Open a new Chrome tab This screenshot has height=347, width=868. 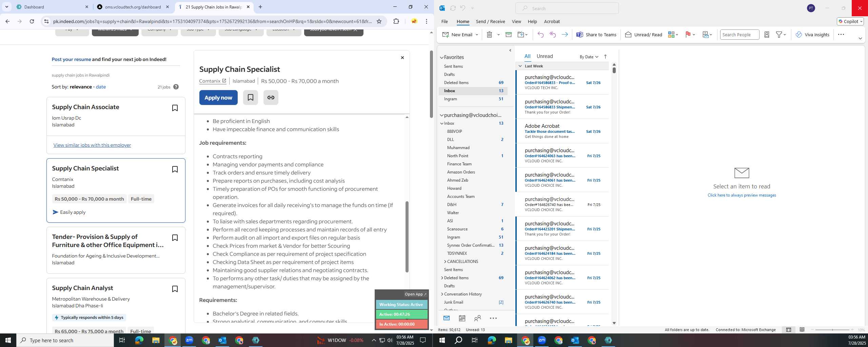(260, 7)
